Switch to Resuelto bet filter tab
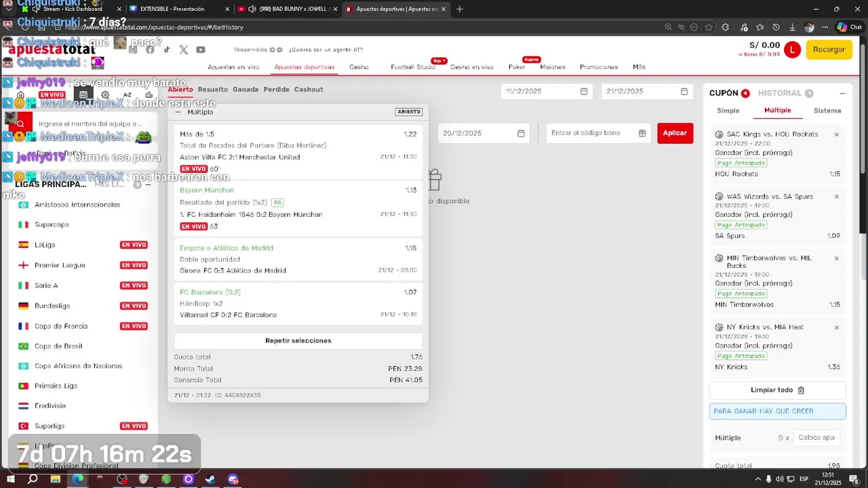Image resolution: width=868 pixels, height=488 pixels. (x=213, y=89)
